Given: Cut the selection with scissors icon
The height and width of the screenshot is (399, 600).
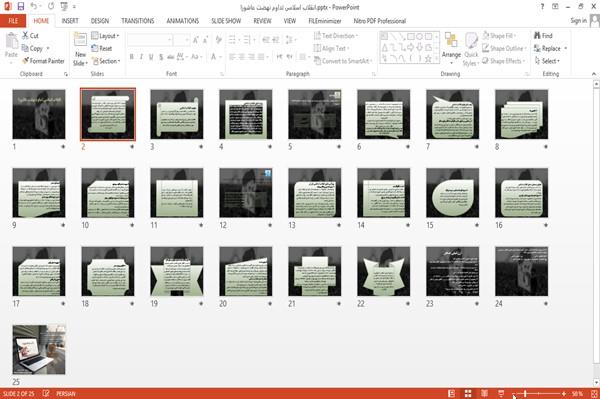Looking at the screenshot, I should 30,36.
